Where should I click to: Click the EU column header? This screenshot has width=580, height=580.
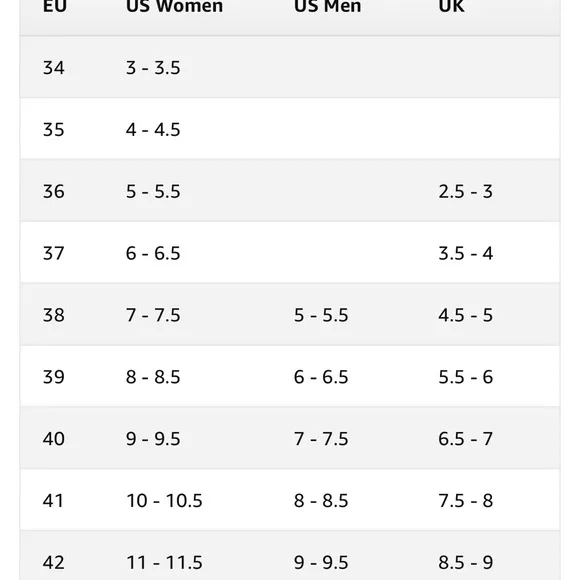[55, 6]
